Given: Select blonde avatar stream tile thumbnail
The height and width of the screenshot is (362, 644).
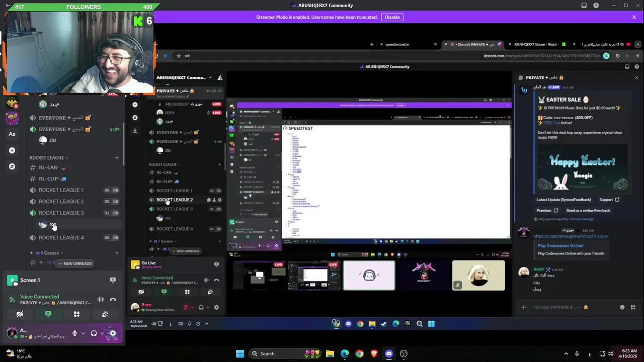Looking at the screenshot, I should (478, 276).
